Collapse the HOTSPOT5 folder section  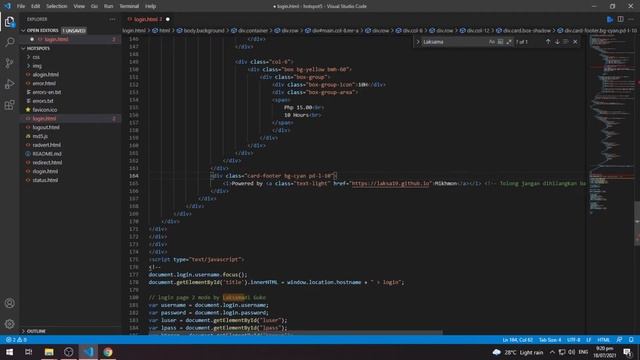pos(23,49)
